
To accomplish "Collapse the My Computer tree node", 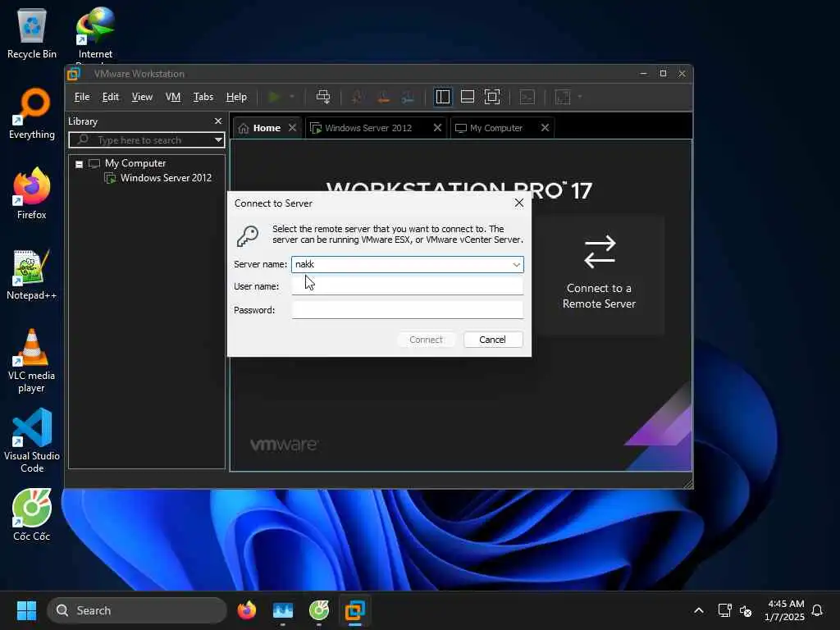I will pos(79,164).
